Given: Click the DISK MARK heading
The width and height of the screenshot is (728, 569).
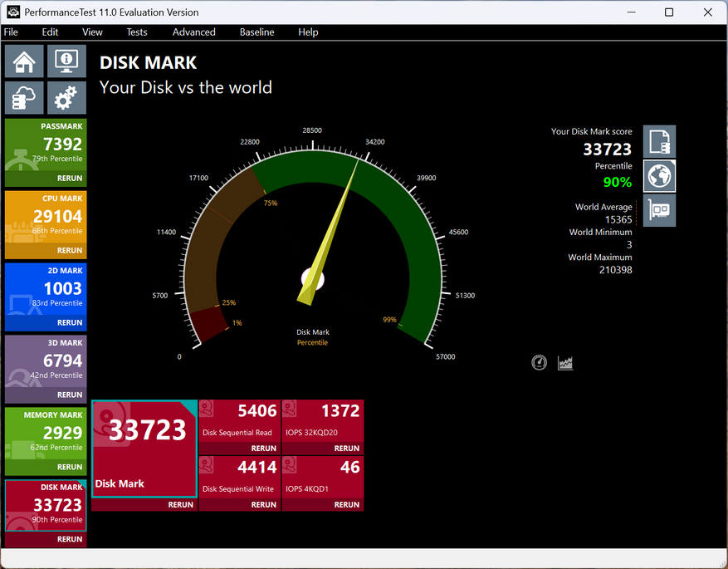Looking at the screenshot, I should 148,62.
